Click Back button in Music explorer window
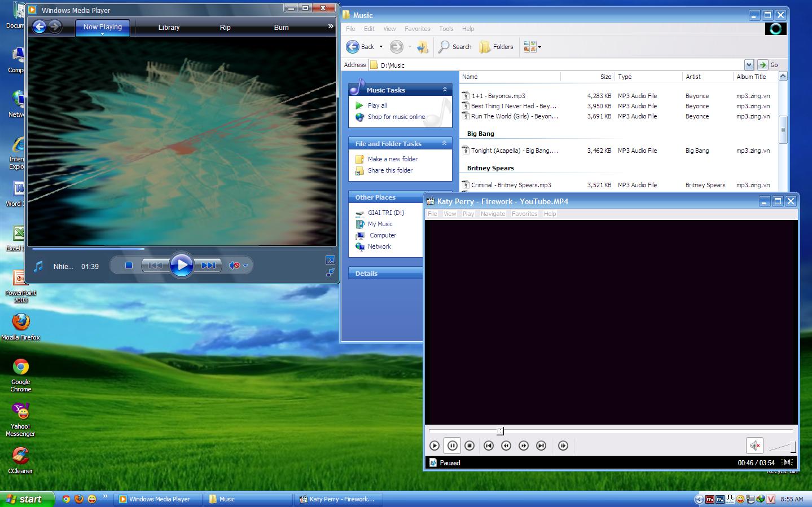This screenshot has height=507, width=812. [361, 47]
